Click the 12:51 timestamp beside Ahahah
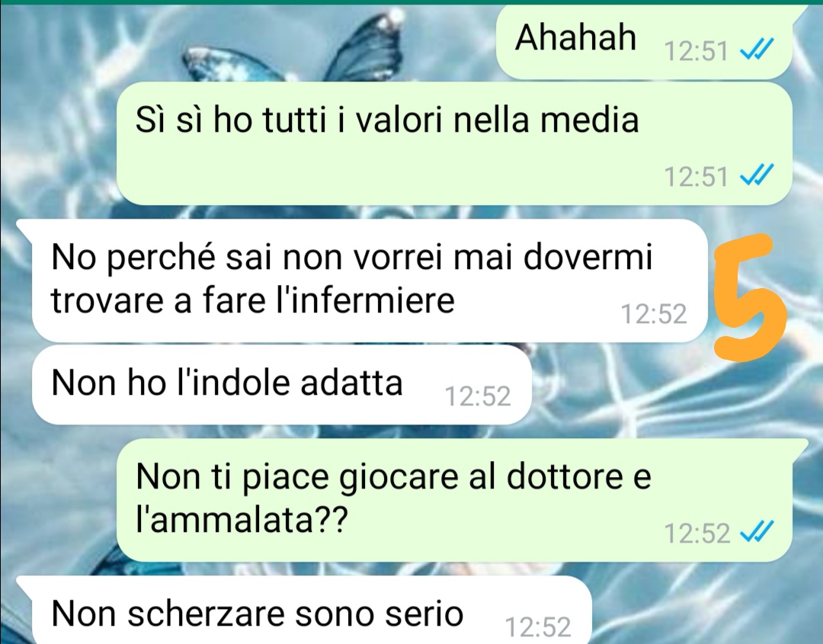 pyautogui.click(x=696, y=51)
